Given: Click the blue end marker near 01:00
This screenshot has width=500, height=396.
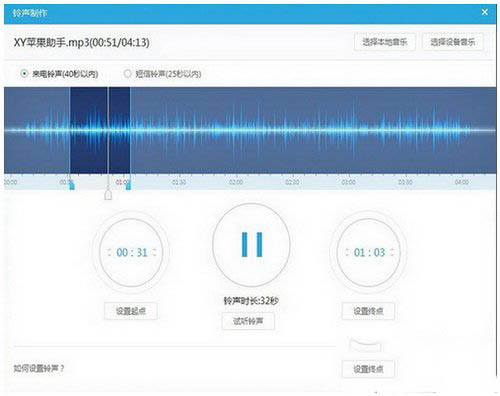Looking at the screenshot, I should tap(128, 185).
